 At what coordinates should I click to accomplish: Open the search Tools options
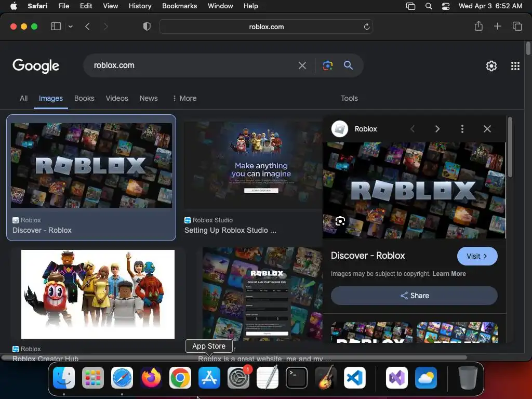click(x=349, y=98)
